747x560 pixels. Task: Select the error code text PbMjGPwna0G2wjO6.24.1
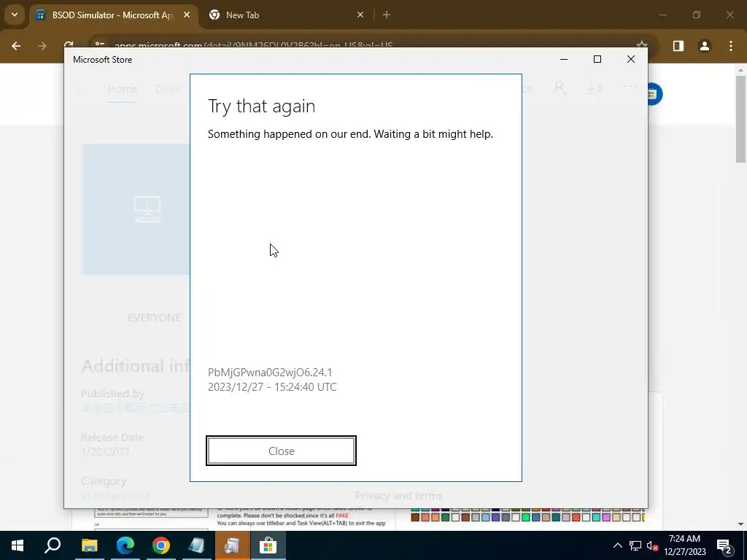click(x=270, y=372)
